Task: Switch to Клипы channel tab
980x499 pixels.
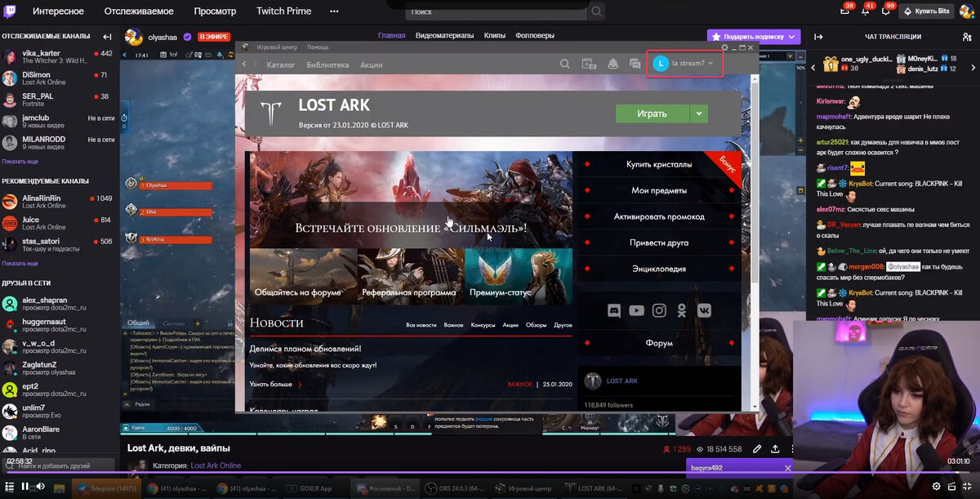Action: (x=494, y=36)
